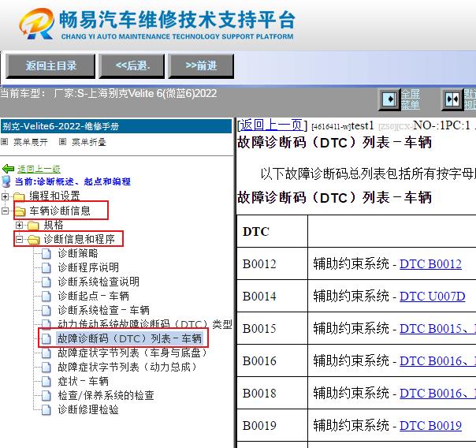
Task: Click the 菜单展开 expand-menu icon
Action: [x=4, y=141]
